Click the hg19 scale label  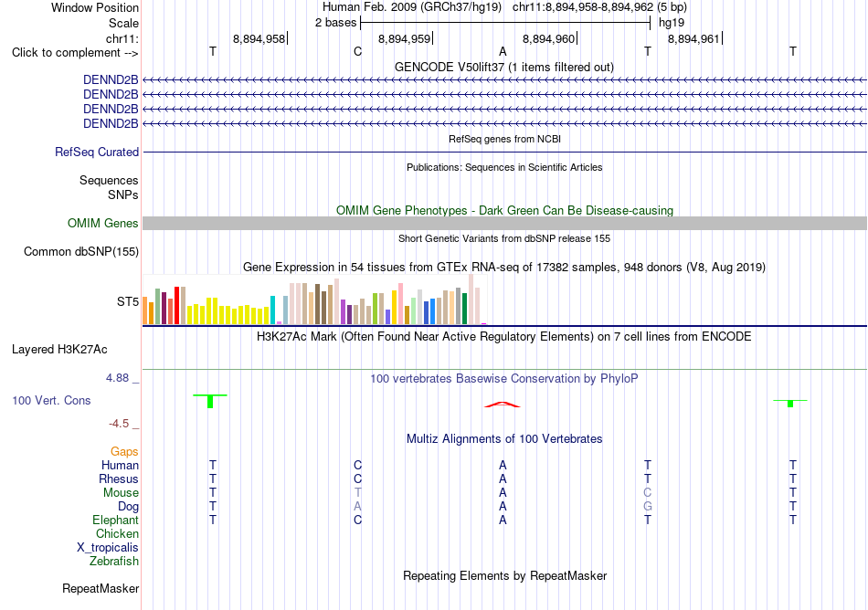672,23
